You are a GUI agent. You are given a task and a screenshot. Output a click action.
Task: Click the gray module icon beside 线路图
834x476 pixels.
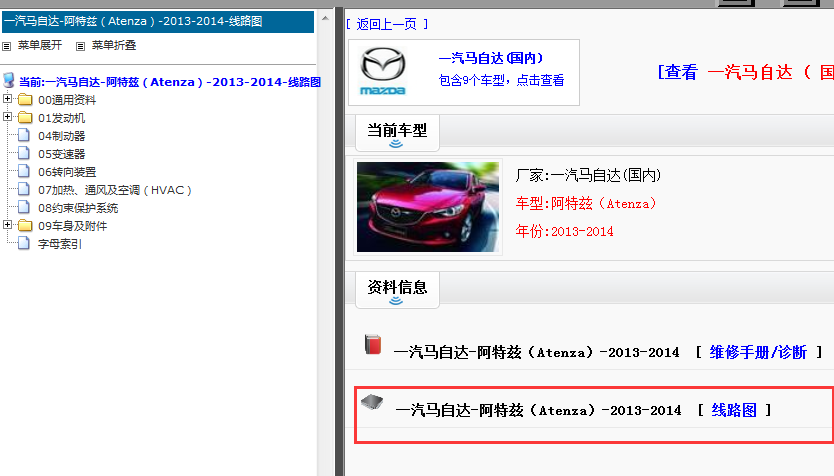[372, 402]
